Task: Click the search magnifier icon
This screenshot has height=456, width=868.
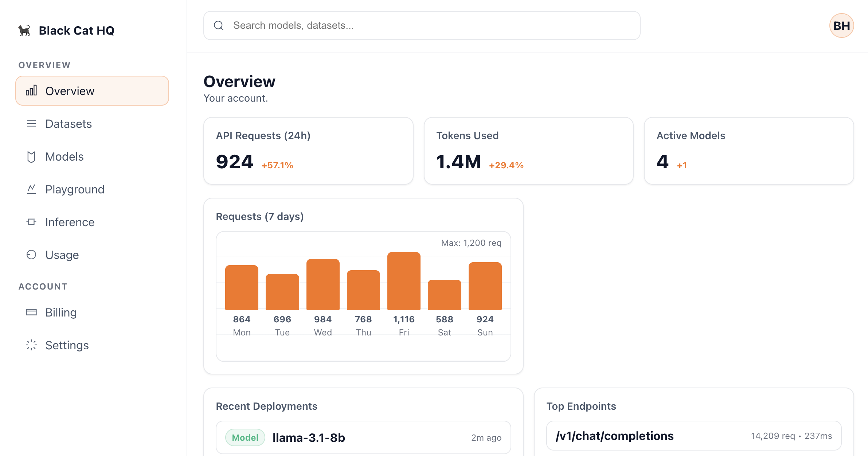Action: tap(219, 25)
